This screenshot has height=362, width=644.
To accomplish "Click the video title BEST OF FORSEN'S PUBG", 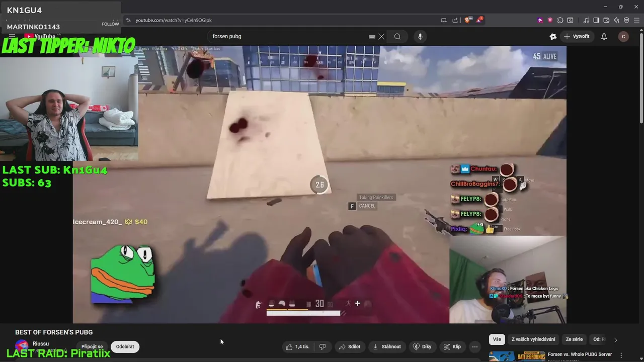I will coord(54,332).
